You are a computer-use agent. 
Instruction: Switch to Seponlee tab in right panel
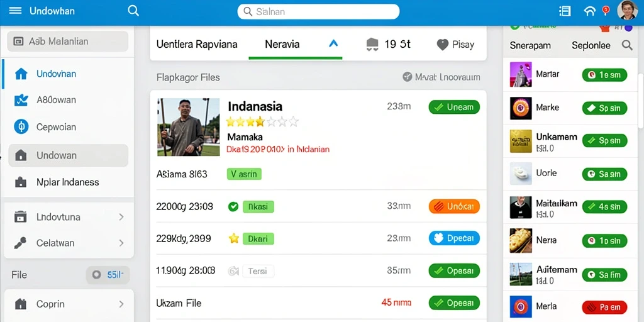pyautogui.click(x=591, y=45)
